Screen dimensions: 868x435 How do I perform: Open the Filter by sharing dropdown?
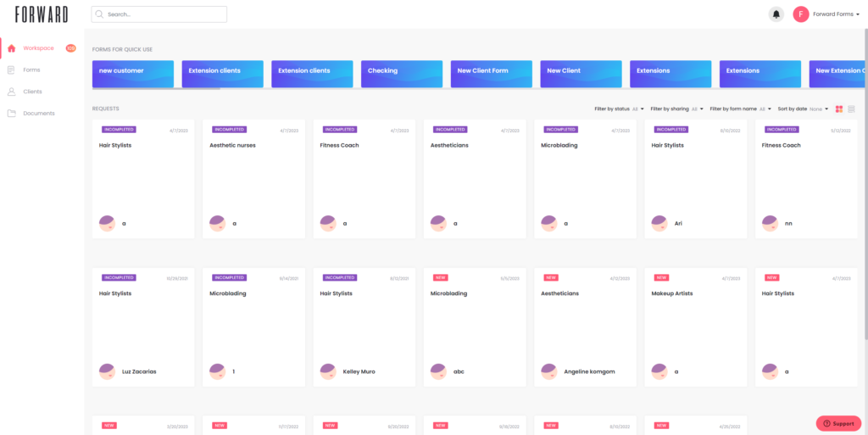coord(677,109)
